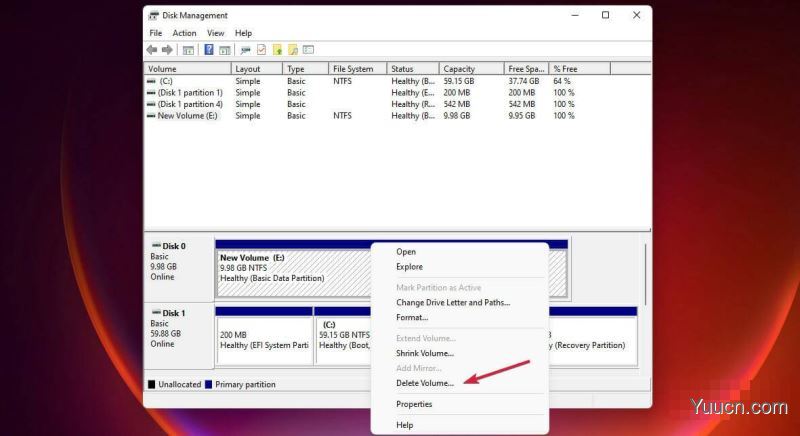Open the View menu
The image size is (800, 436).
[x=215, y=33]
